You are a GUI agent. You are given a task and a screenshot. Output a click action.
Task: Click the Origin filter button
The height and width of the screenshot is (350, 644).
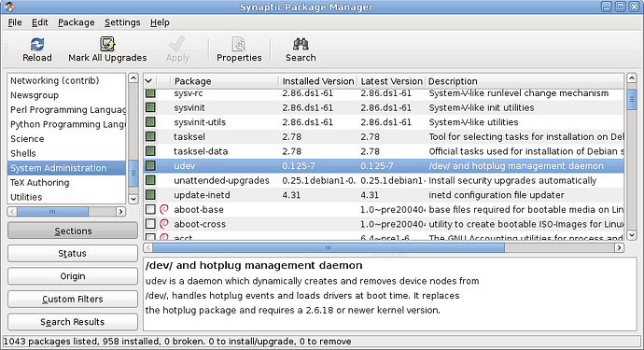point(73,276)
